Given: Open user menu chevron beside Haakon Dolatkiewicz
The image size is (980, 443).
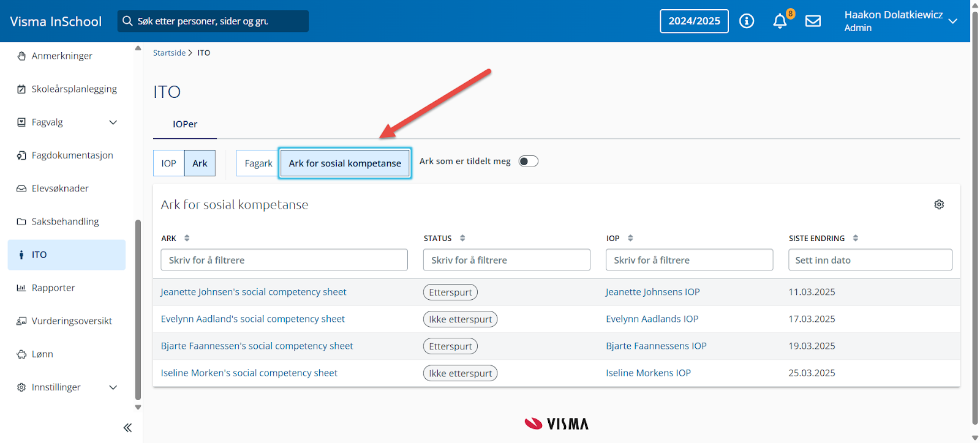Looking at the screenshot, I should point(953,21).
